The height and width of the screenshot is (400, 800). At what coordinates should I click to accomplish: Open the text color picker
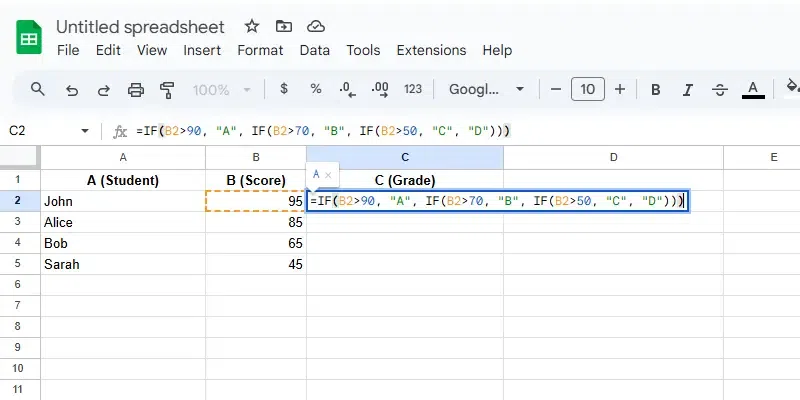(x=753, y=90)
